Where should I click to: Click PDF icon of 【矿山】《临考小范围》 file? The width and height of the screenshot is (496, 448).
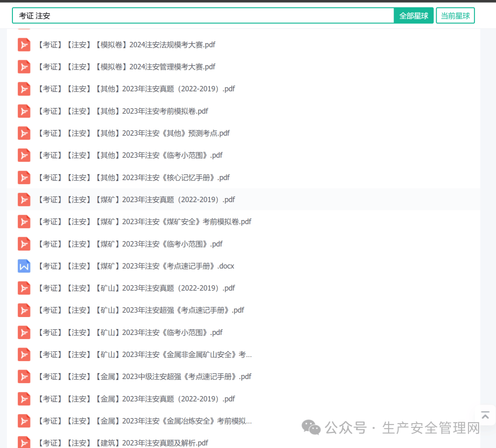click(24, 333)
